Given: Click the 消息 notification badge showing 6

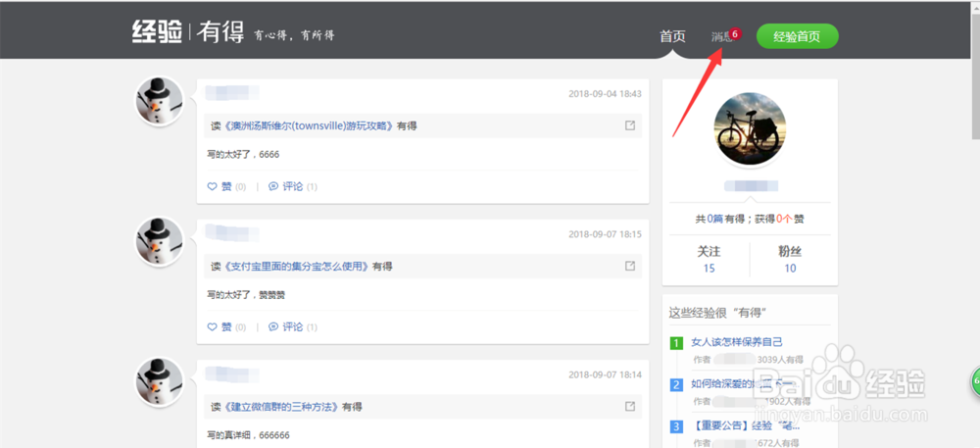Looking at the screenshot, I should click(735, 33).
